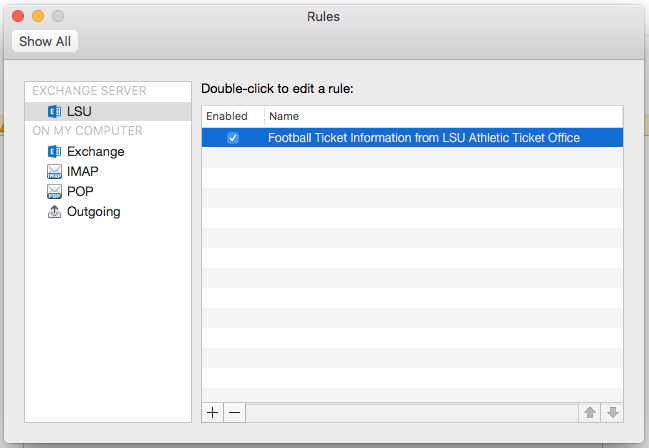Choose the IMAP rules category
The width and height of the screenshot is (649, 448).
(x=108, y=171)
